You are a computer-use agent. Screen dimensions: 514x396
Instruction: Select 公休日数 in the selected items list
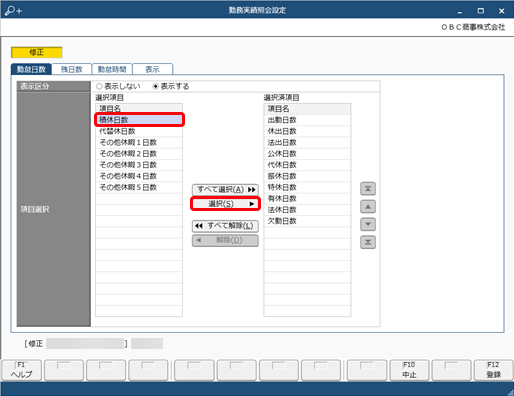[307, 154]
